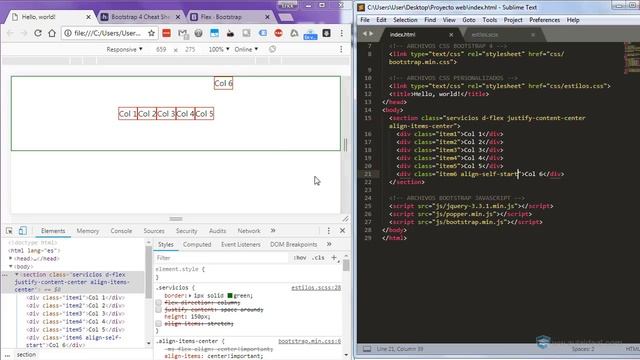Screen dimensions: 640x360
Task: Show more DevTools panels with chevron
Action: tap(273, 231)
